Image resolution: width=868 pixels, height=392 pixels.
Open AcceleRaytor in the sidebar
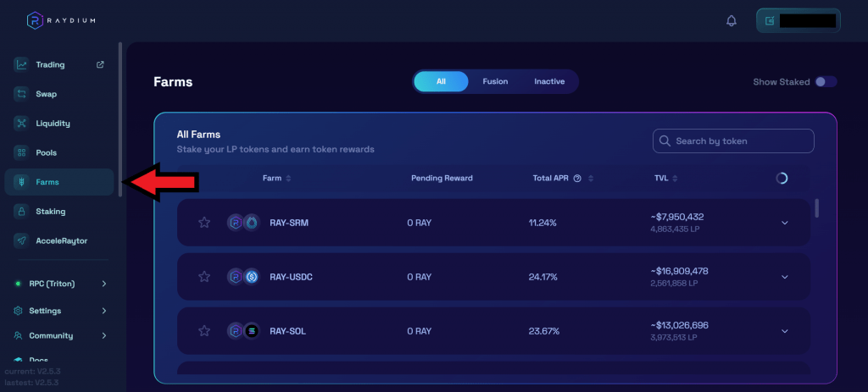tap(60, 240)
